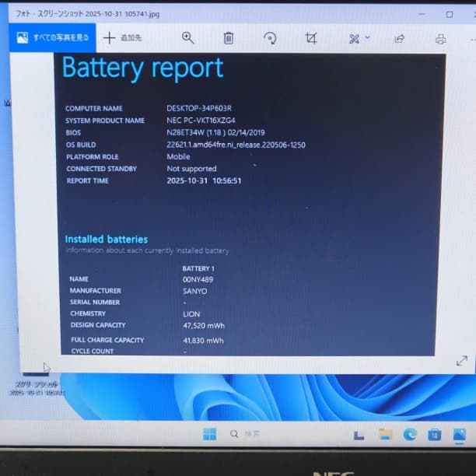Viewport: 476px width, 476px height.
Task: Click the 'BATTERY 1' column header
Action: [198, 268]
